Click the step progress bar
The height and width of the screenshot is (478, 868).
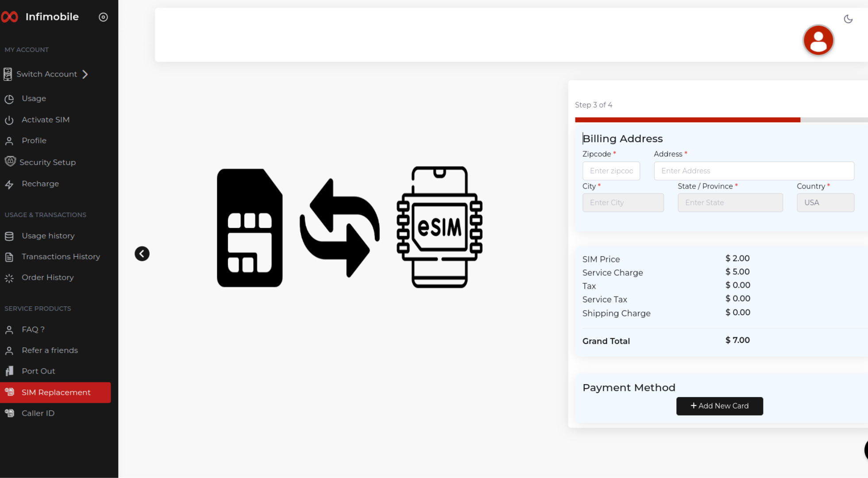coord(720,120)
